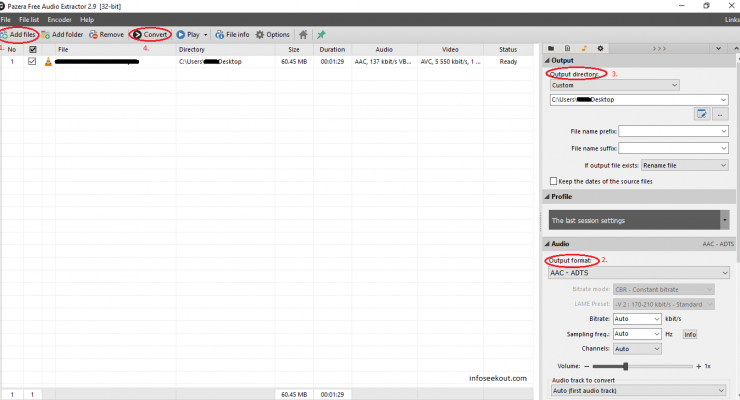Collapse the Profile section
The width and height of the screenshot is (740, 400).
click(x=547, y=196)
